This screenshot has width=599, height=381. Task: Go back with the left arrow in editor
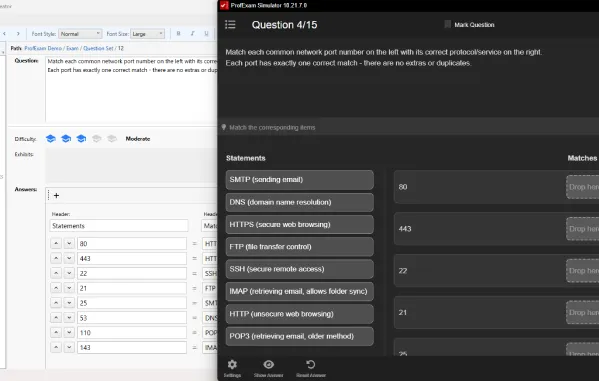pyautogui.click(x=4, y=34)
